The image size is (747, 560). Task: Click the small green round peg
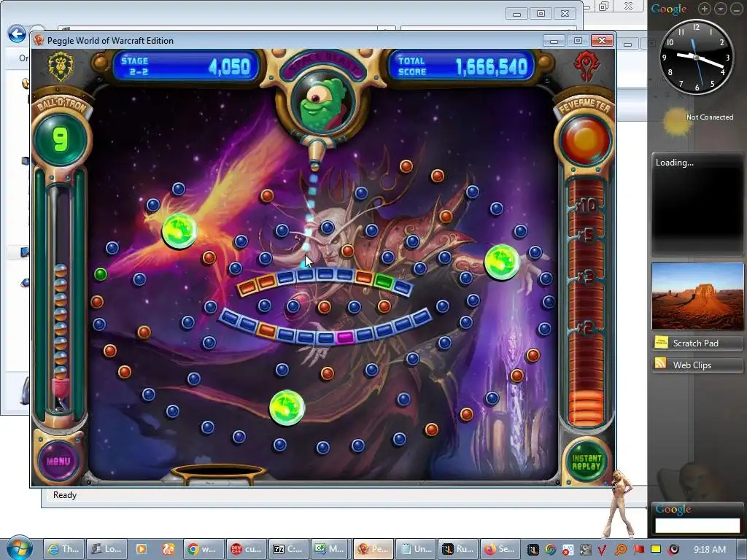click(x=100, y=274)
